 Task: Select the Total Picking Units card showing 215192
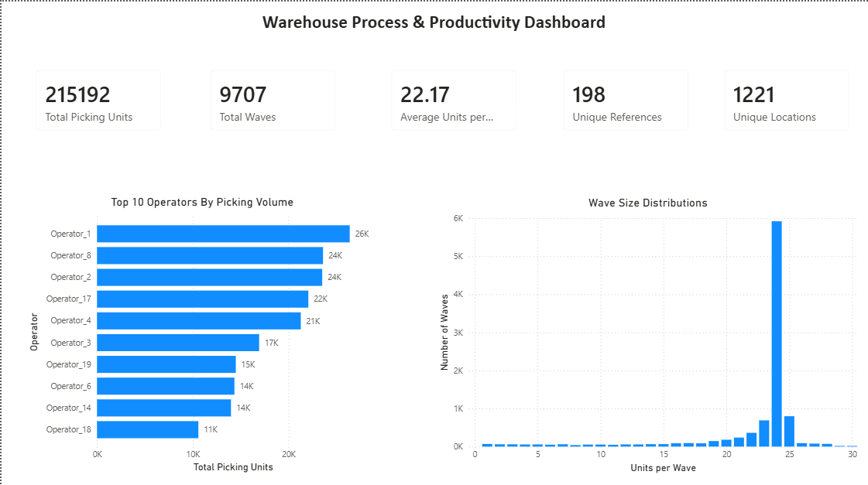(98, 100)
